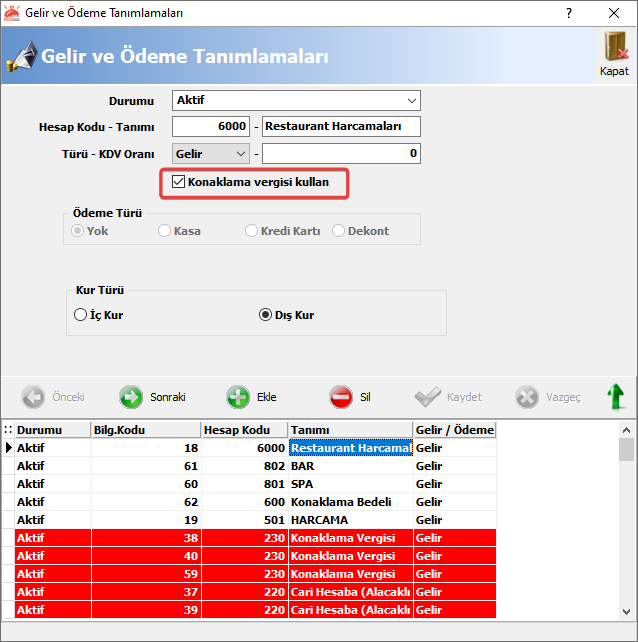Viewport: 638px width, 642px height.
Task: Click the table scrollbar up arrow
Action: (x=626, y=430)
